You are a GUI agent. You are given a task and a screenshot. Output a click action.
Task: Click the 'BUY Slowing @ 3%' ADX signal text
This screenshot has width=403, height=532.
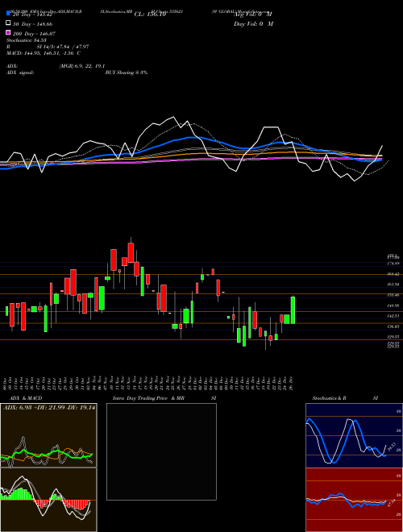click(x=127, y=73)
